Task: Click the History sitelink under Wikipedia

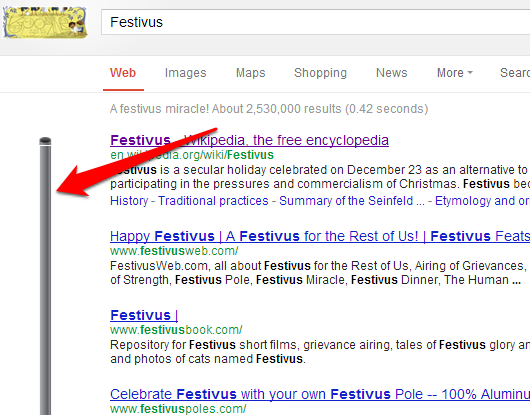Action: pos(129,201)
